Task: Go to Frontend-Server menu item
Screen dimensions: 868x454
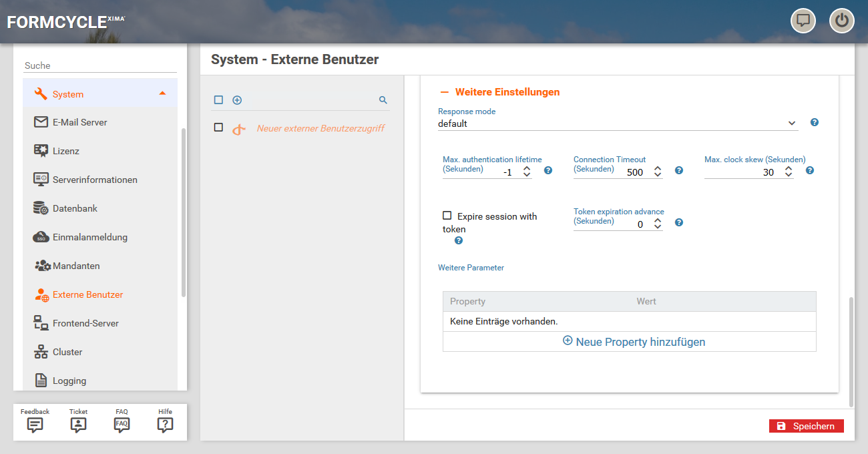Action: (85, 323)
